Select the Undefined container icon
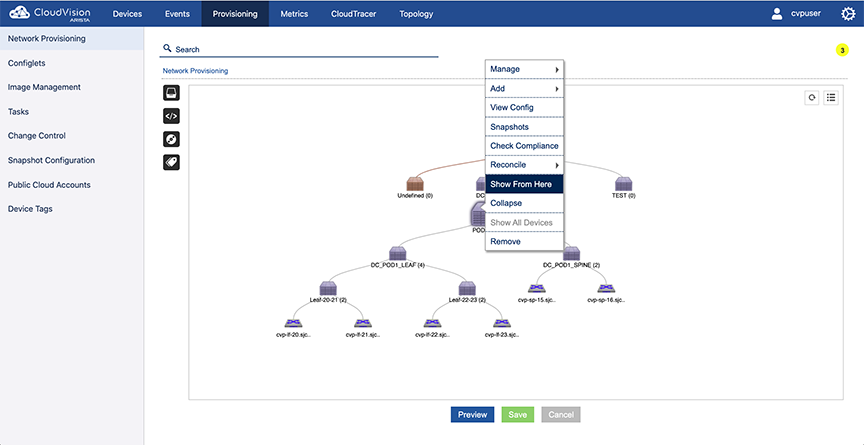The height and width of the screenshot is (445, 864). click(414, 184)
